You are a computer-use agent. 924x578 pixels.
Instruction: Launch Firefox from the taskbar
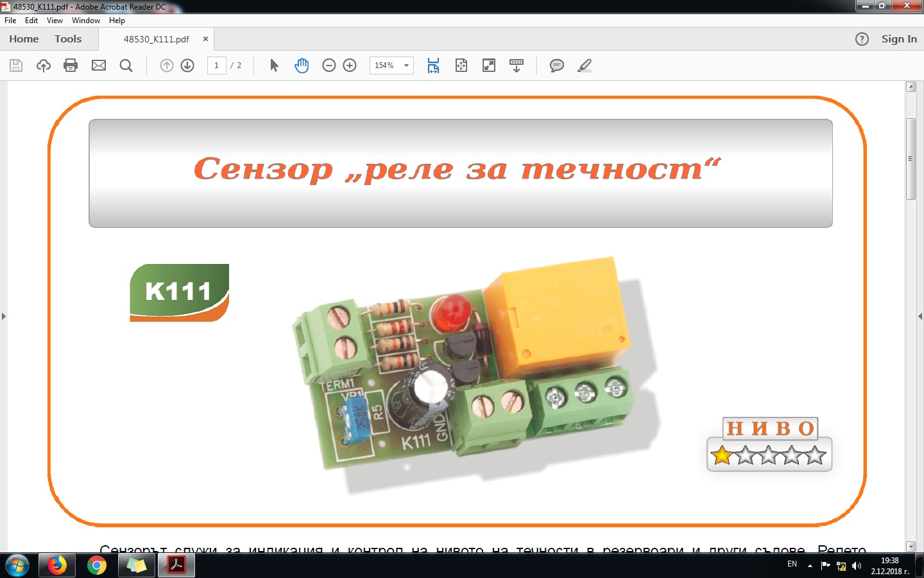pyautogui.click(x=56, y=566)
